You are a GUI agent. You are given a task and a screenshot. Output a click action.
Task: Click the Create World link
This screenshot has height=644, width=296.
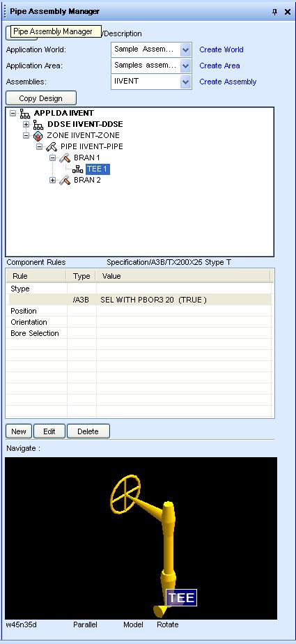click(221, 49)
